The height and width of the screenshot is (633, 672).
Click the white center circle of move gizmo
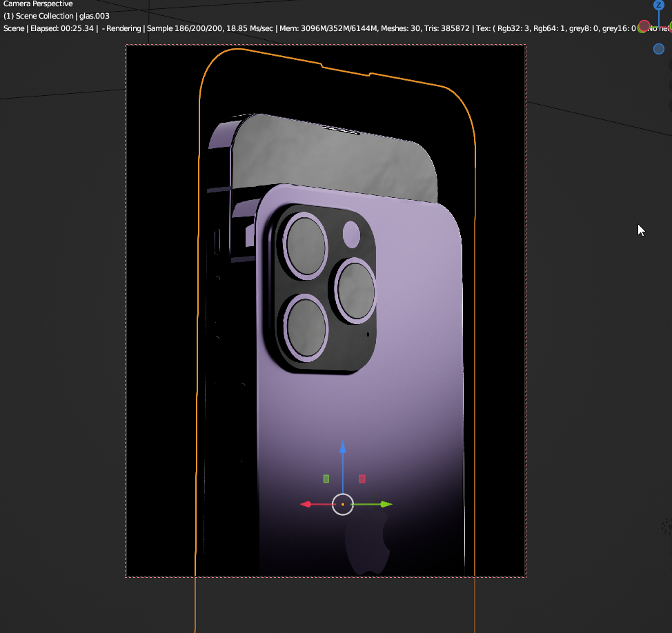pos(342,504)
